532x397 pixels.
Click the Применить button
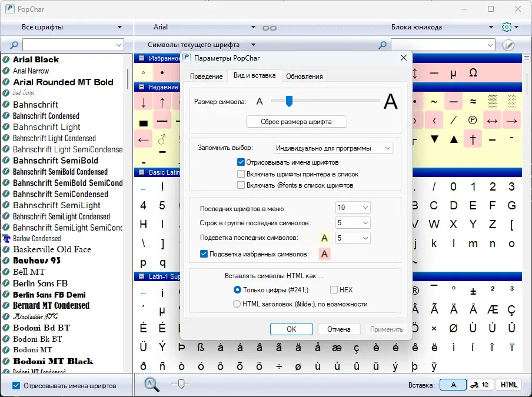(x=387, y=329)
